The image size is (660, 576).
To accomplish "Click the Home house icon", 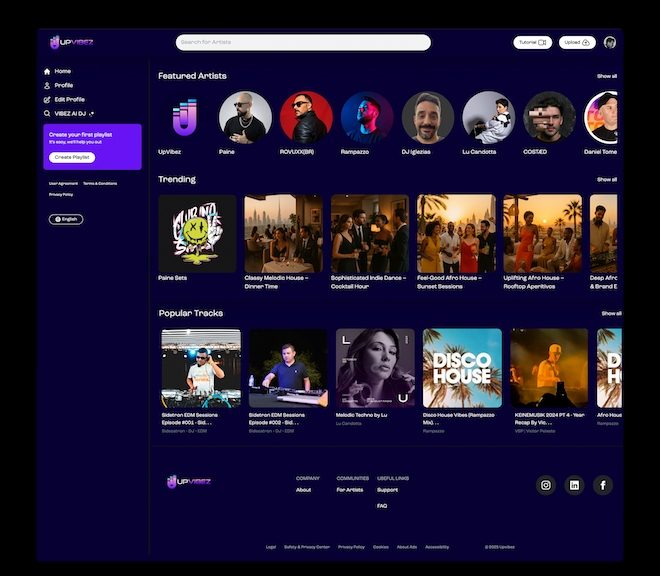I will 47,72.
